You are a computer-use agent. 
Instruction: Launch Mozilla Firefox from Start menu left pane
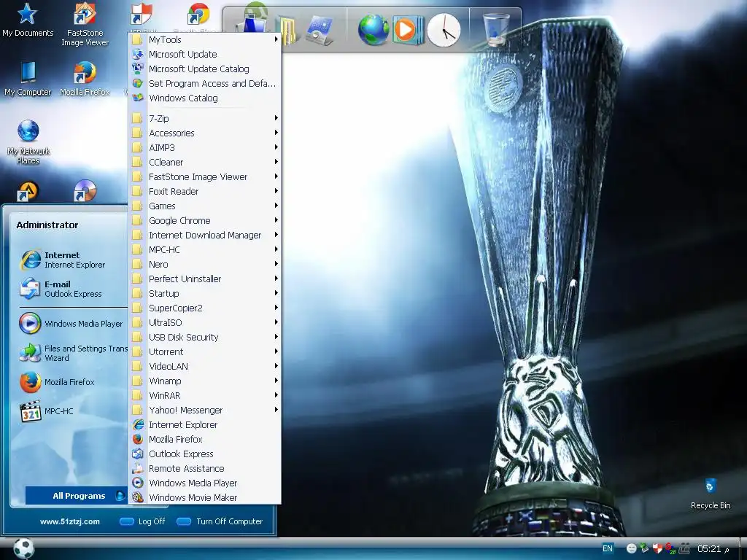pos(71,382)
